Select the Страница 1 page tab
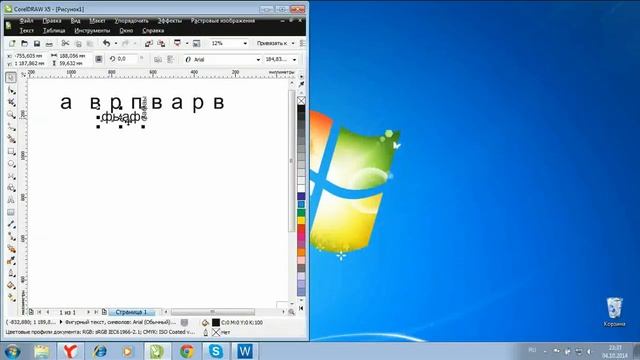 click(131, 312)
